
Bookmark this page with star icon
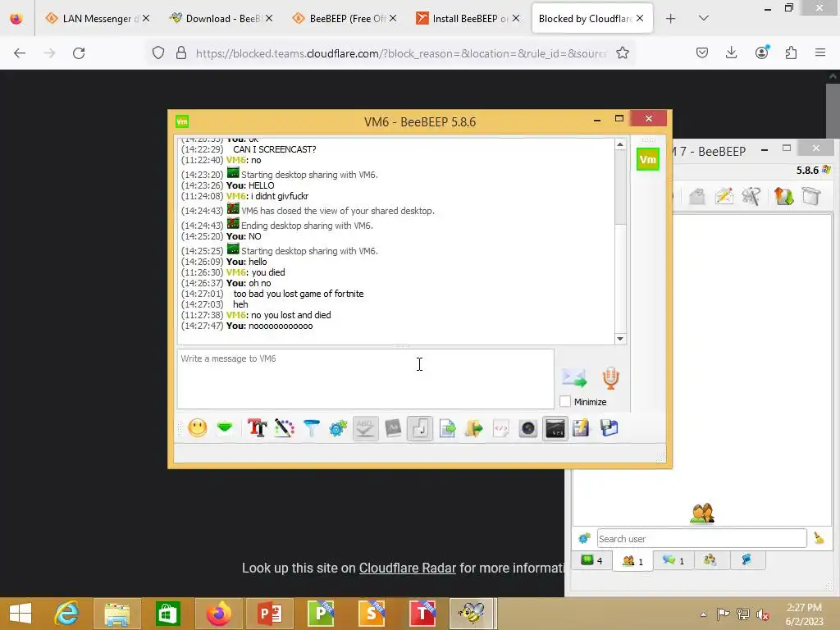(622, 53)
